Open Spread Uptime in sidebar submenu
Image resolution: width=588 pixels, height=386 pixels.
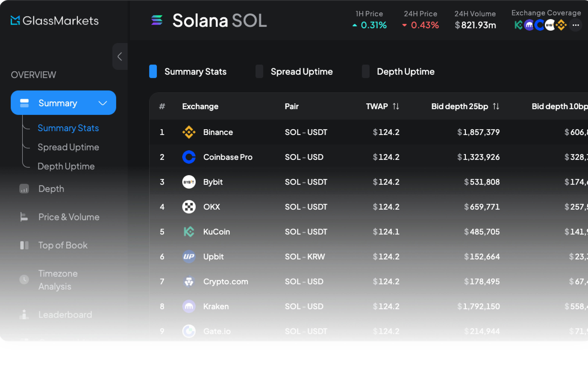click(68, 147)
